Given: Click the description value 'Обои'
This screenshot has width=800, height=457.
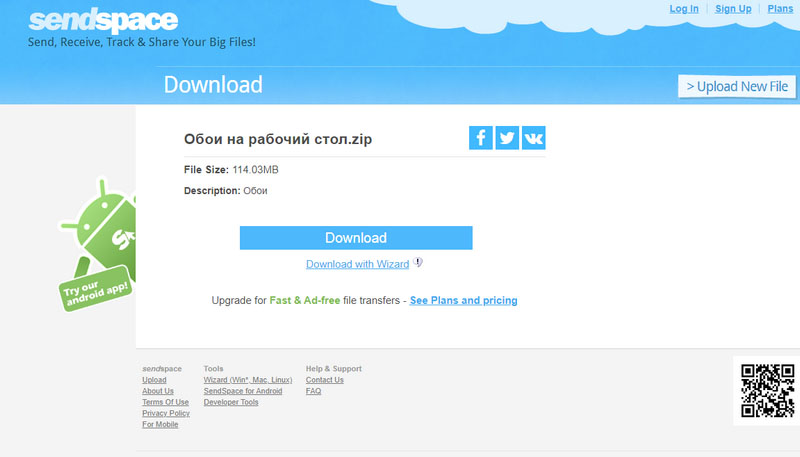Looking at the screenshot, I should click(x=255, y=191).
